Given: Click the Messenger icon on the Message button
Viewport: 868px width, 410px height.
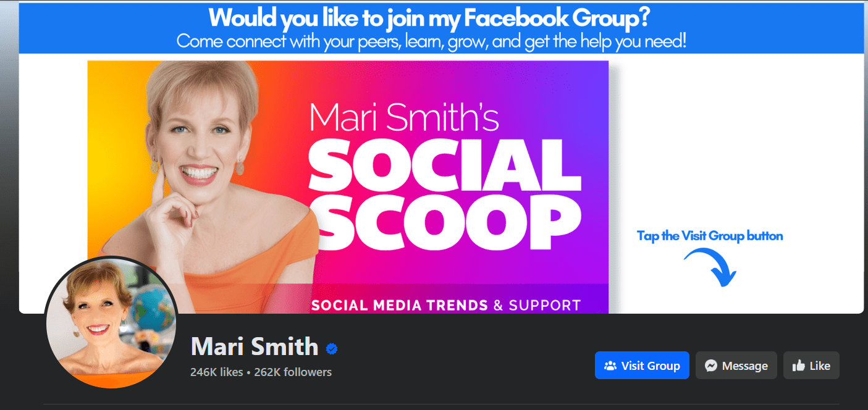Looking at the screenshot, I should tap(711, 366).
